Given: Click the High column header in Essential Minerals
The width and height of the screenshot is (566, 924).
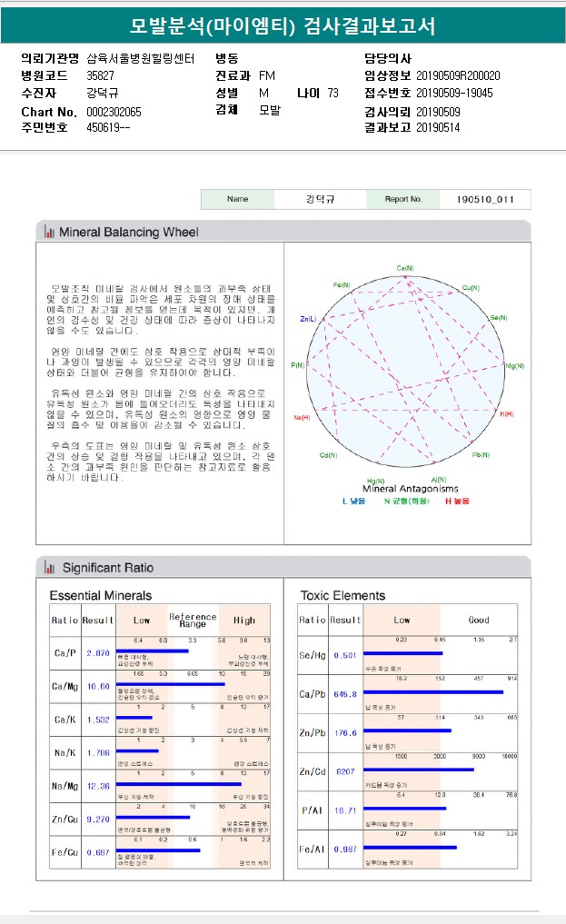Looking at the screenshot, I should point(244,620).
